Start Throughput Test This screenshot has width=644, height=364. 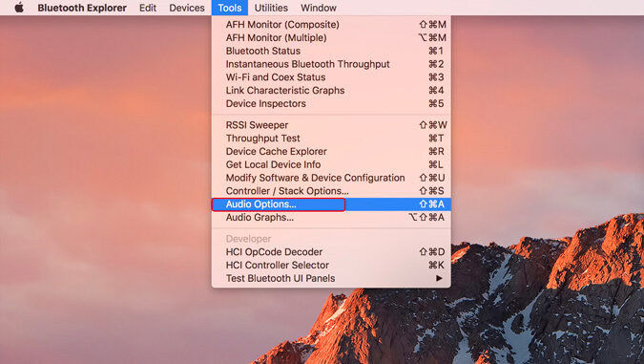[x=331, y=138]
